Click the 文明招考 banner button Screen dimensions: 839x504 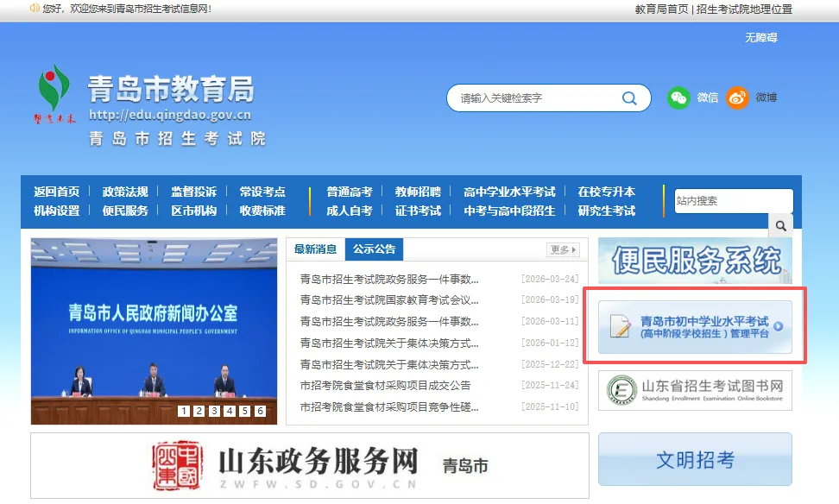(694, 461)
